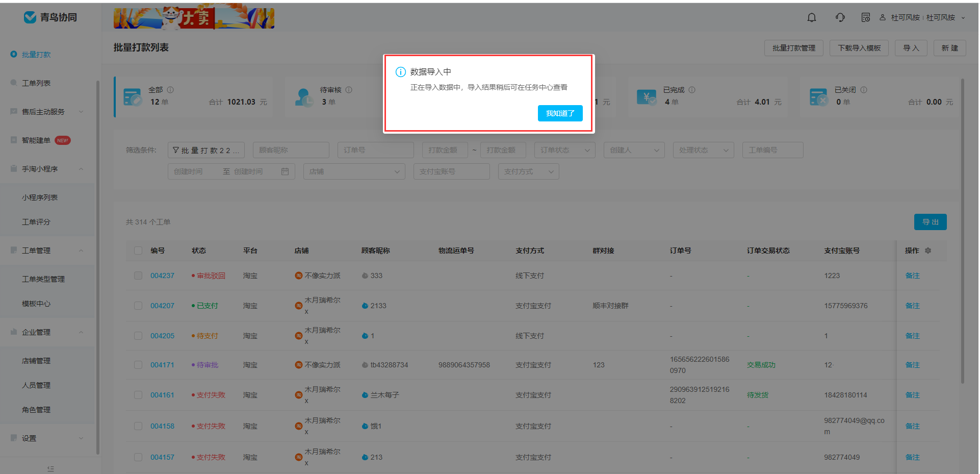Click customer icon beside tb43288734
The image size is (980, 474).
[365, 365]
